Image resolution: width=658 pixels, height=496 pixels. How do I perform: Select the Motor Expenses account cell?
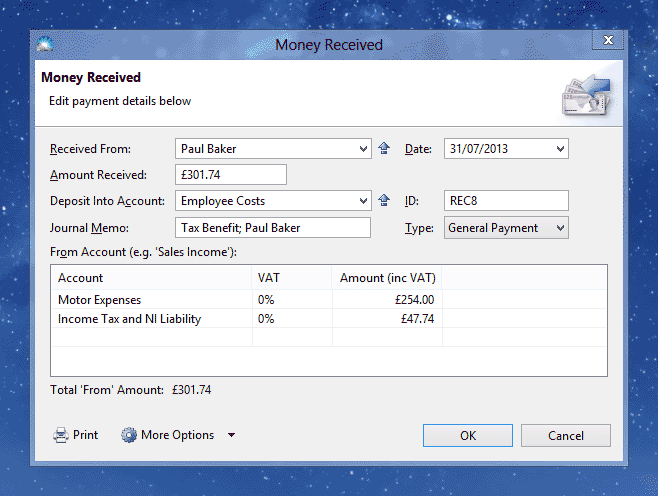[151, 300]
